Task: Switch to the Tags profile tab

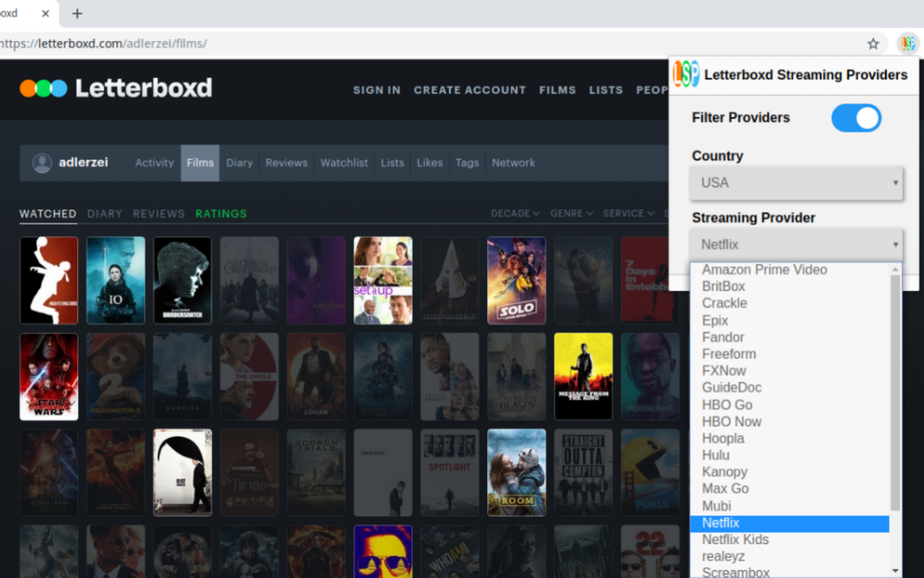Action: click(467, 163)
